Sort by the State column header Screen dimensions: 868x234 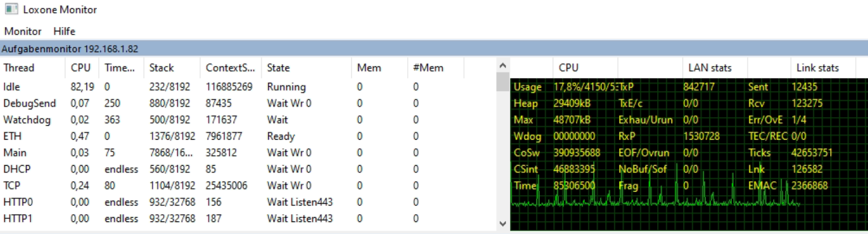(307, 68)
